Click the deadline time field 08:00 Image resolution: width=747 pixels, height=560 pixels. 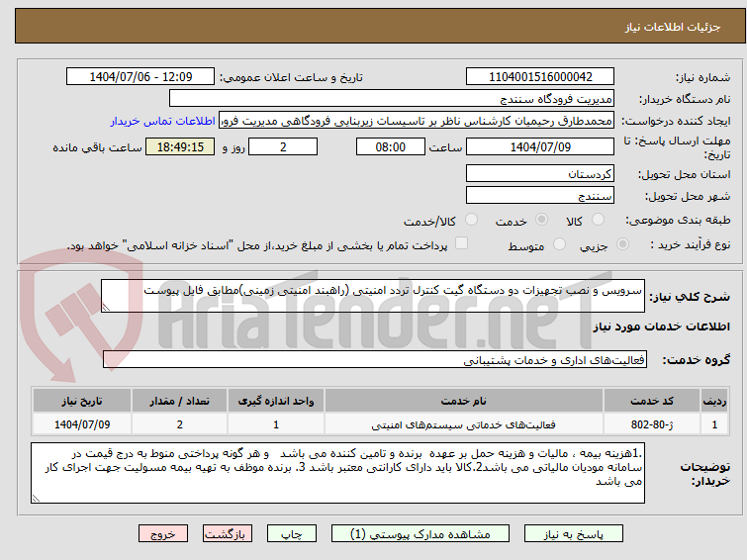[390, 146]
